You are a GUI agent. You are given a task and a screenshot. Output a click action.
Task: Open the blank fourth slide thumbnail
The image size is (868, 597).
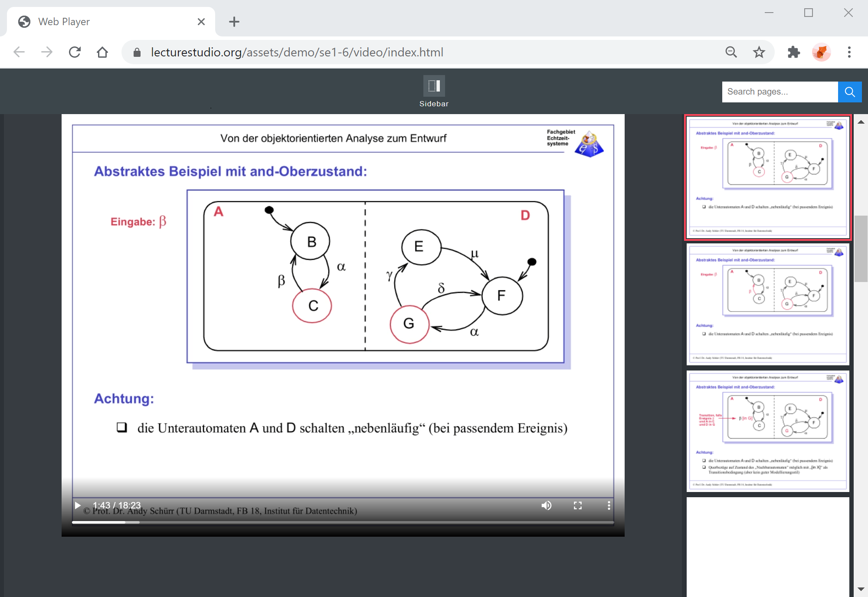pos(768,547)
